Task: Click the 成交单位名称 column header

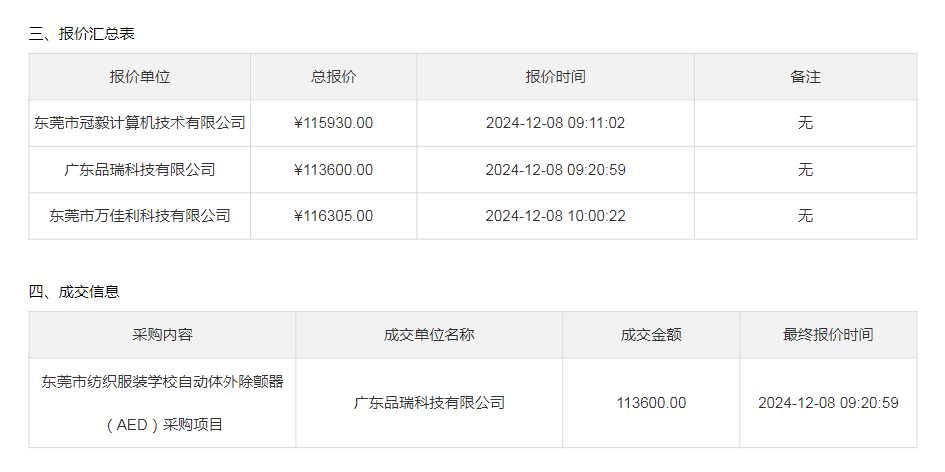Action: point(429,335)
